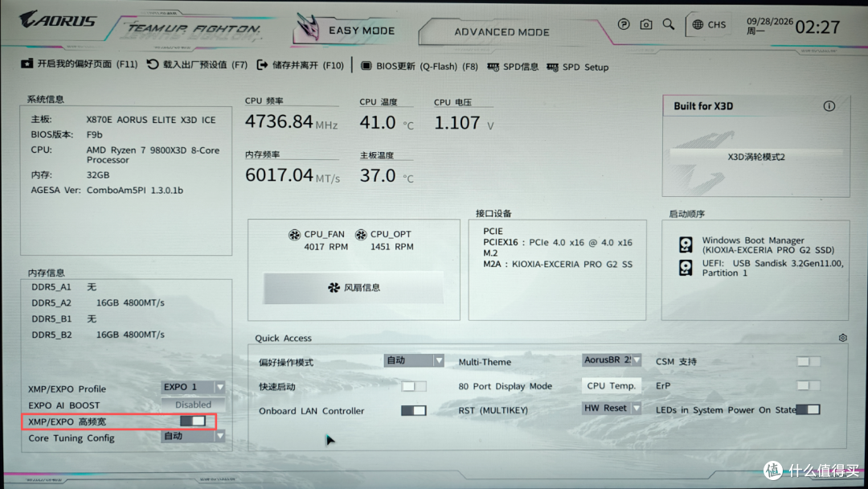Click the CPU frequency value 4736.84
Screen dimensions: 868x489
[279, 121]
